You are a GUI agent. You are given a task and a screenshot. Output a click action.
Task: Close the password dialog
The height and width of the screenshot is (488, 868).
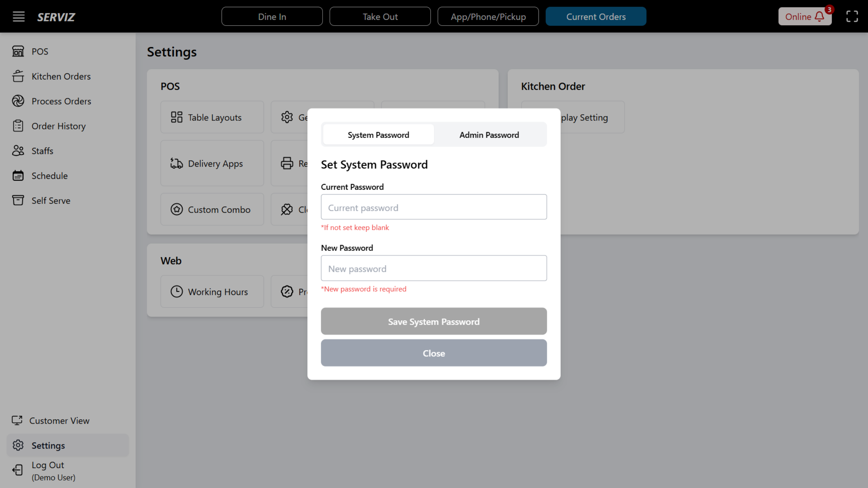point(434,353)
